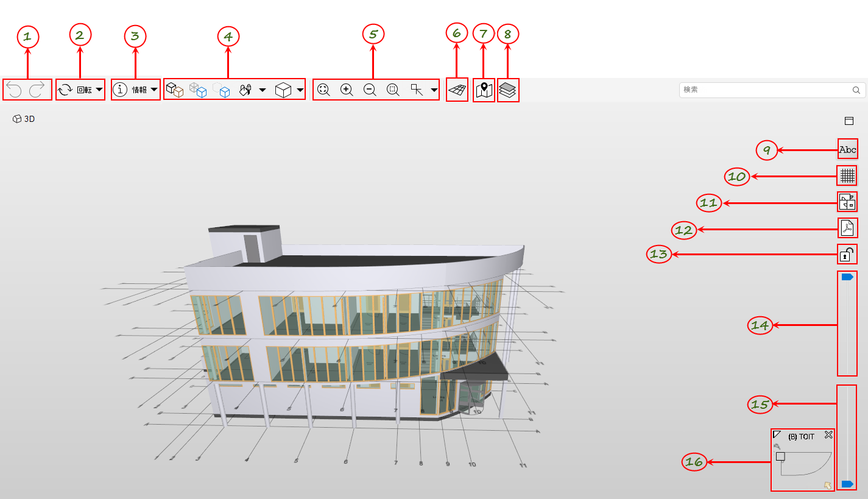The height and width of the screenshot is (499, 868).
Task: Click the undo arrow icon
Action: (15, 90)
